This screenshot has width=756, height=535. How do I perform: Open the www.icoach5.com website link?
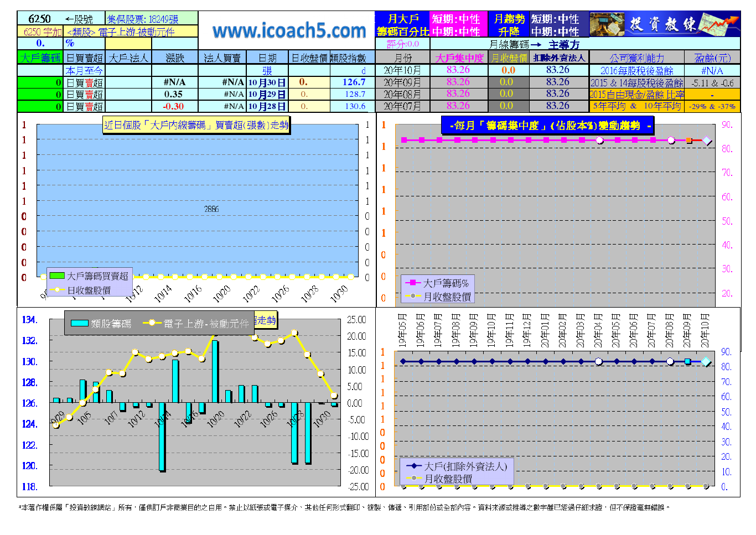pos(289,30)
